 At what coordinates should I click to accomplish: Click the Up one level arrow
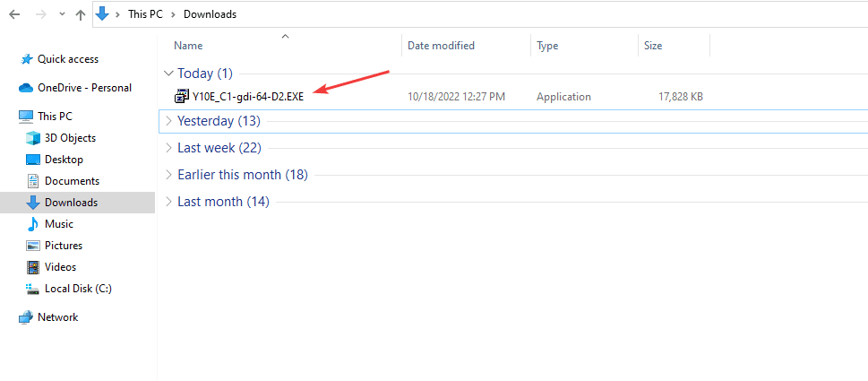(81, 14)
